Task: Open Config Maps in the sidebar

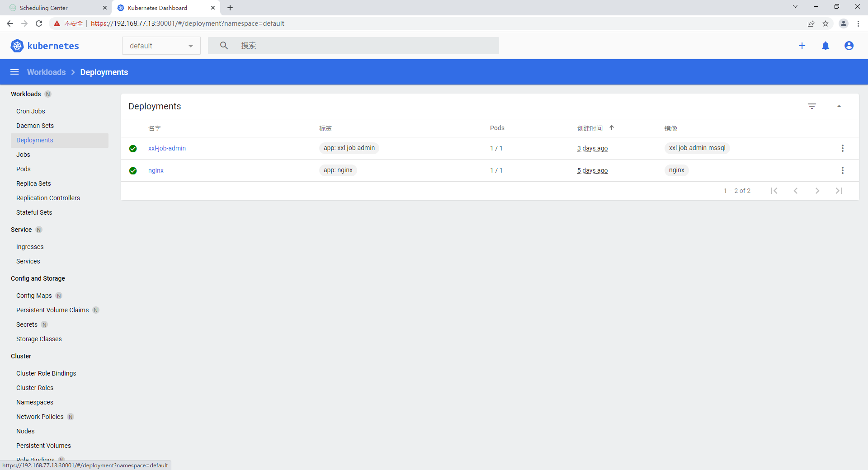Action: [x=34, y=296]
